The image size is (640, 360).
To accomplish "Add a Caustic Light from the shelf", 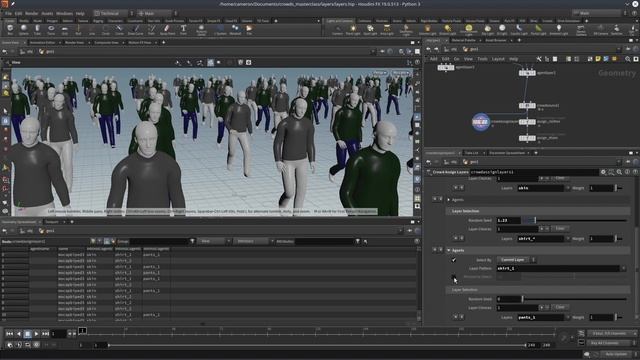I will 519,29.
